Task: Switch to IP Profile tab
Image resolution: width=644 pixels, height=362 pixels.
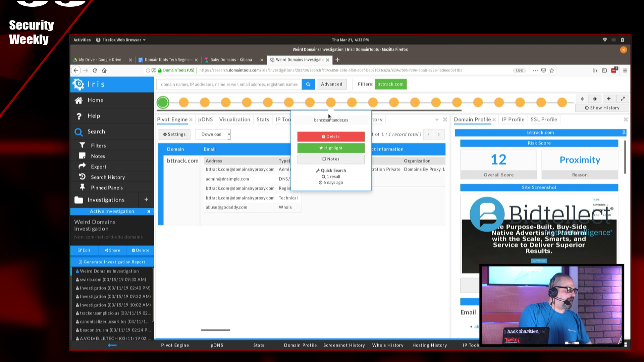Action: coord(513,120)
